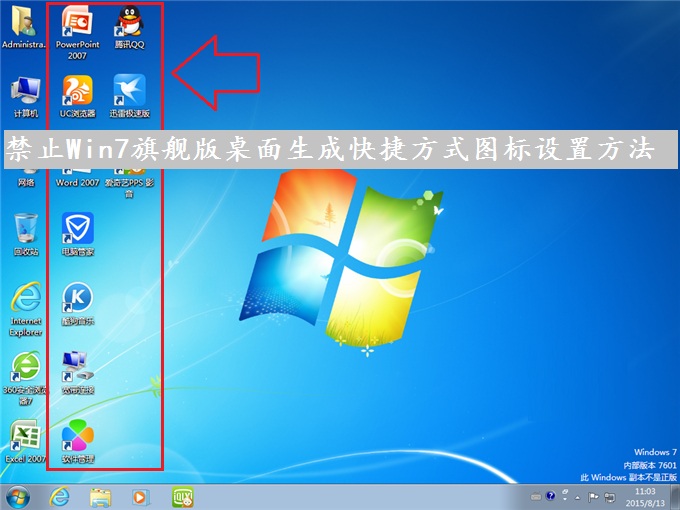Open the Windows Start menu orb
The height and width of the screenshot is (510, 680).
[x=18, y=497]
